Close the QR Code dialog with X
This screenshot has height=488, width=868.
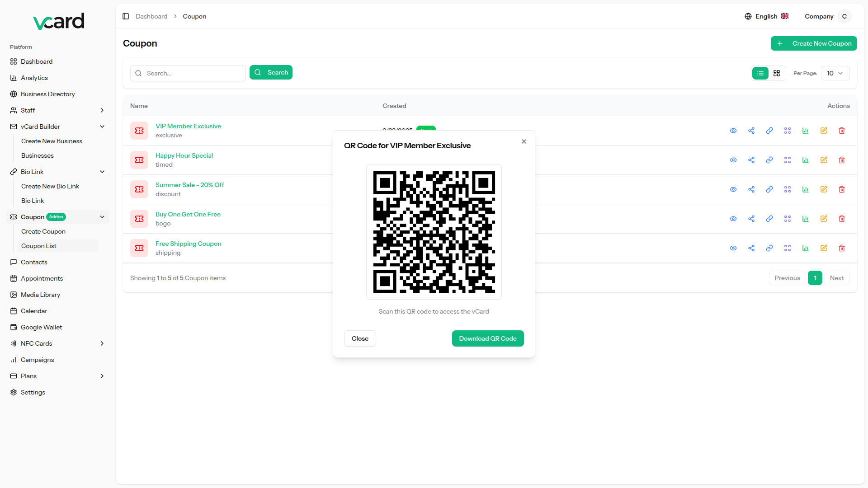(524, 141)
